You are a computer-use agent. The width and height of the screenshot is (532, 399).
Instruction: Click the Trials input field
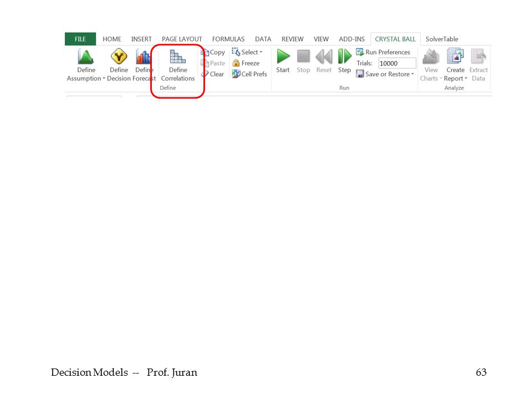397,63
